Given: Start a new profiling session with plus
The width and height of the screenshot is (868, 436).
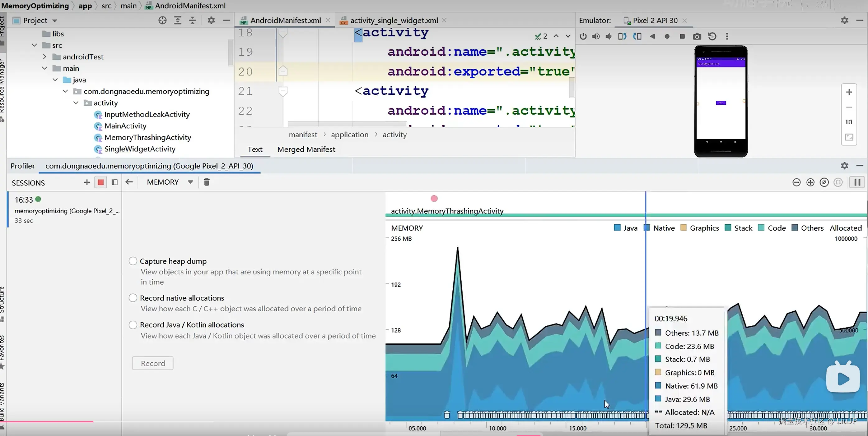Looking at the screenshot, I should point(86,182).
